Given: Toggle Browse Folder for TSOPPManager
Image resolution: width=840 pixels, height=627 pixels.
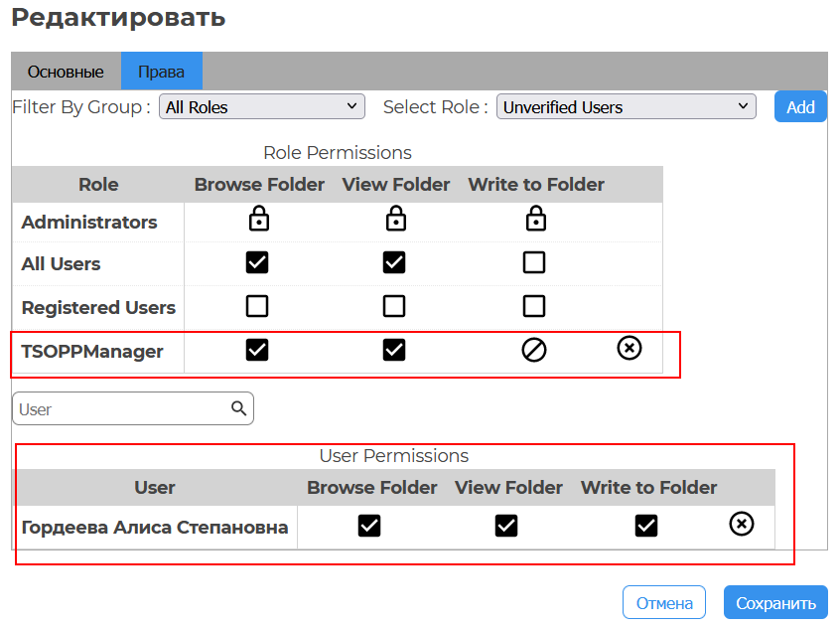Looking at the screenshot, I should tap(258, 349).
